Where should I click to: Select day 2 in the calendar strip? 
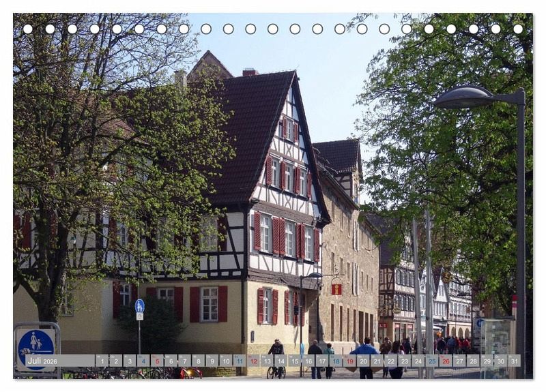tap(116, 361)
